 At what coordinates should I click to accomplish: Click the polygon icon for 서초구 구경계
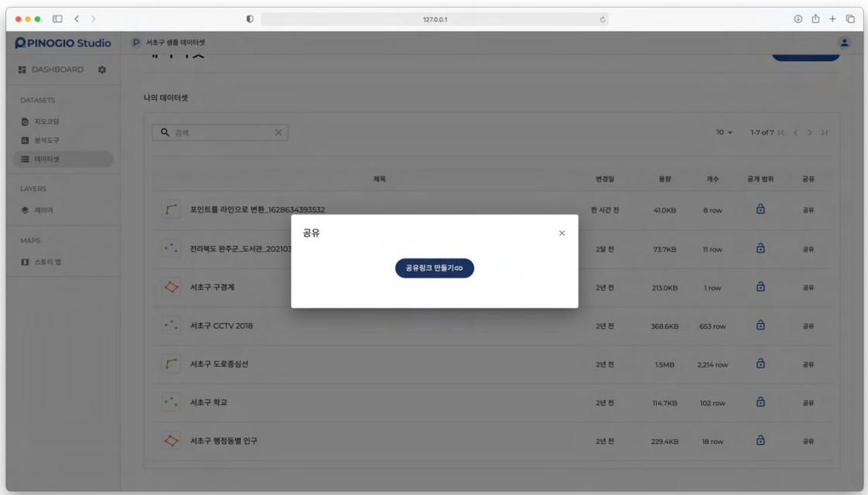pyautogui.click(x=171, y=287)
